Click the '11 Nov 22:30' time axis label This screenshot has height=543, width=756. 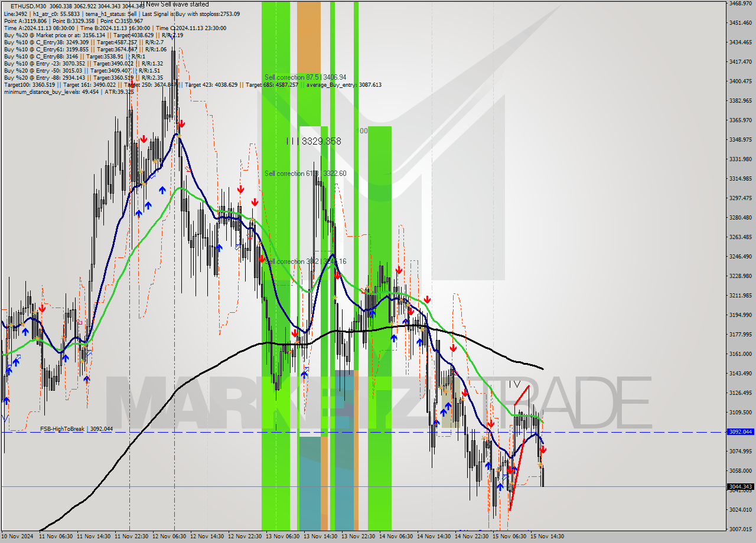coord(132,537)
